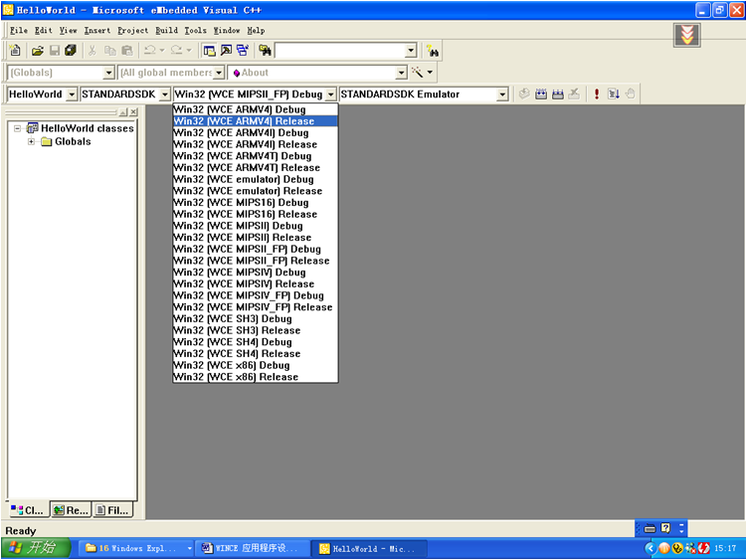Click the Go debug icon with down arrow

(x=614, y=94)
